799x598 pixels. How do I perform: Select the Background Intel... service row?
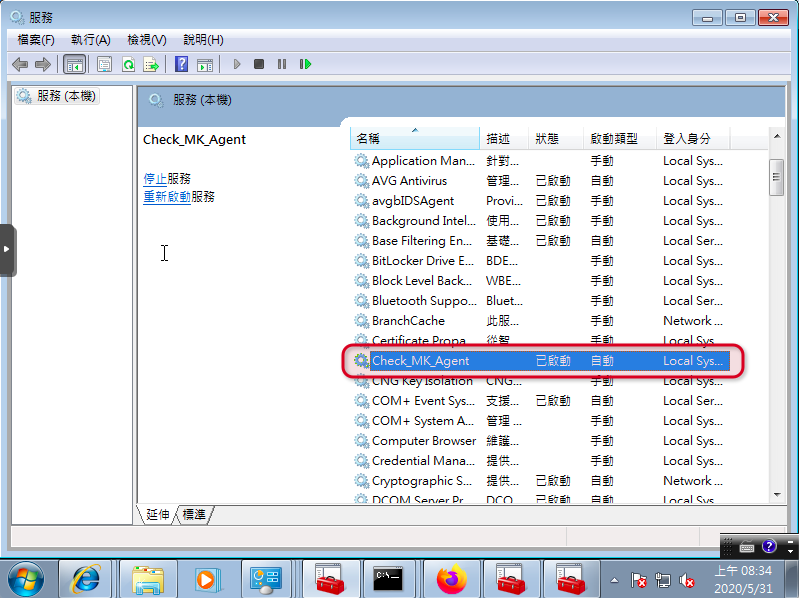pyautogui.click(x=541, y=221)
